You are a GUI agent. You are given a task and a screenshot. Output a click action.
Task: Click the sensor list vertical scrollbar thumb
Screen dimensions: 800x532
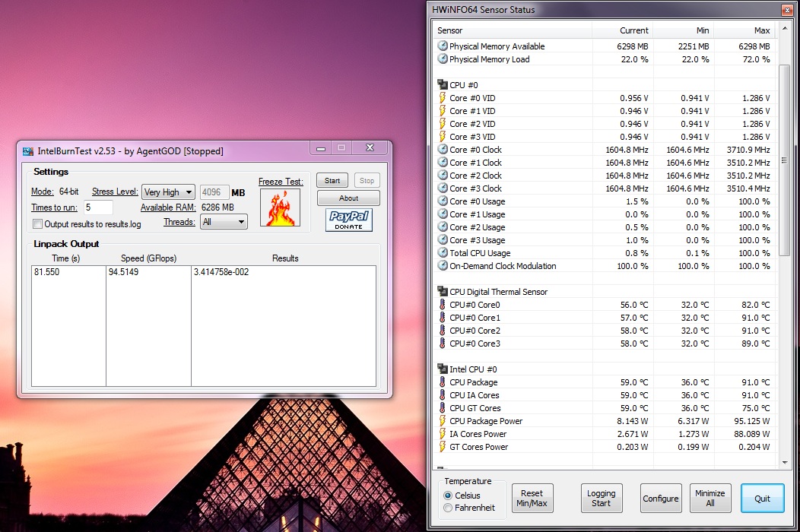(784, 160)
